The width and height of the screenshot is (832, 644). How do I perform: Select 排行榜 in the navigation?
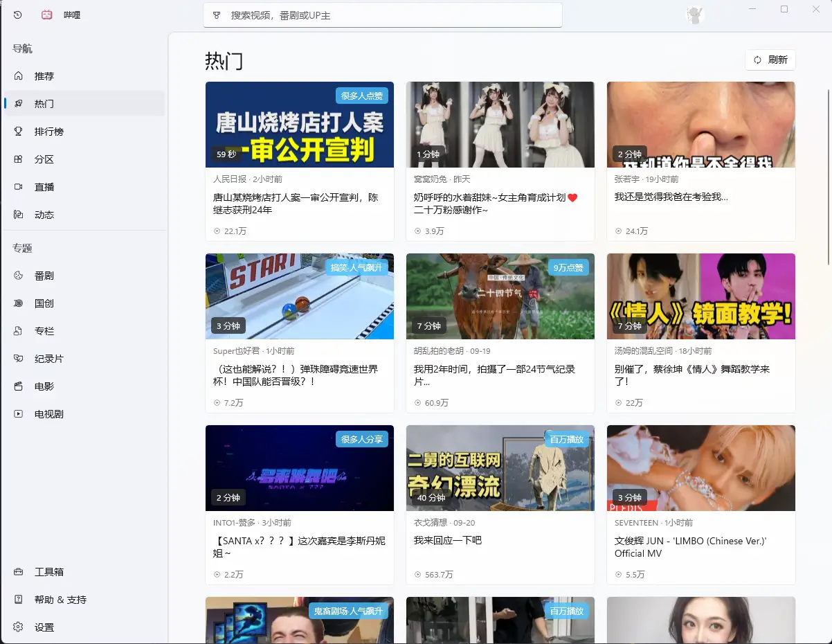84,132
